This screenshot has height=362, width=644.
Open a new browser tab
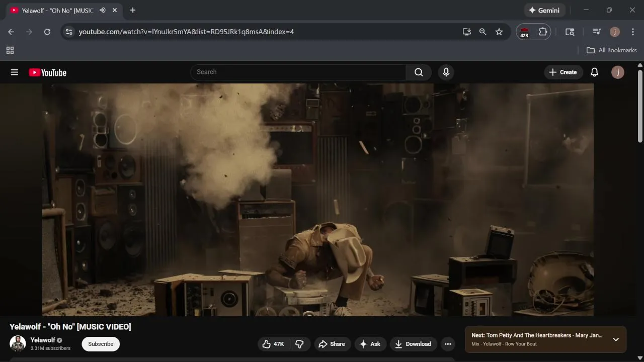click(x=133, y=10)
